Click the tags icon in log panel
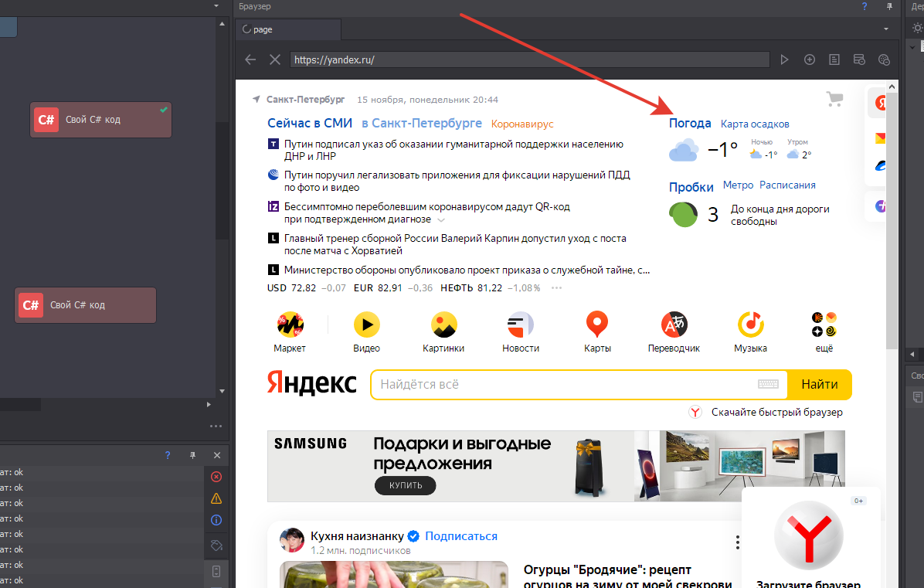Viewport: 924px width, 588px height. (x=216, y=546)
